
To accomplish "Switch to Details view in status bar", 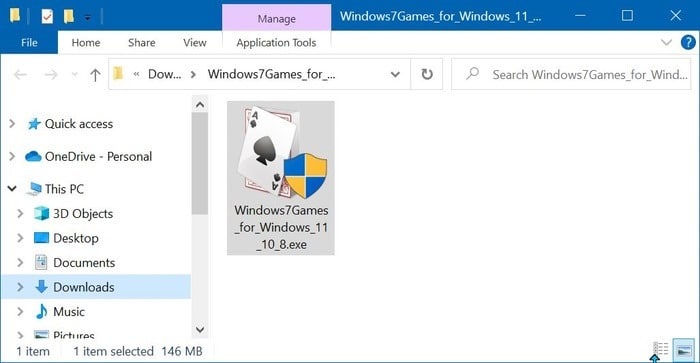I will point(661,350).
